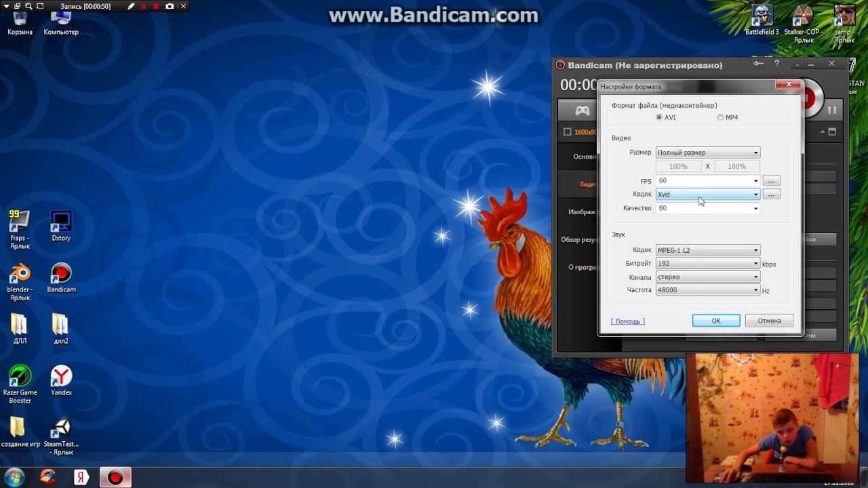Click the ellipsis button next to video Кодек
The height and width of the screenshot is (488, 868).
pos(771,195)
